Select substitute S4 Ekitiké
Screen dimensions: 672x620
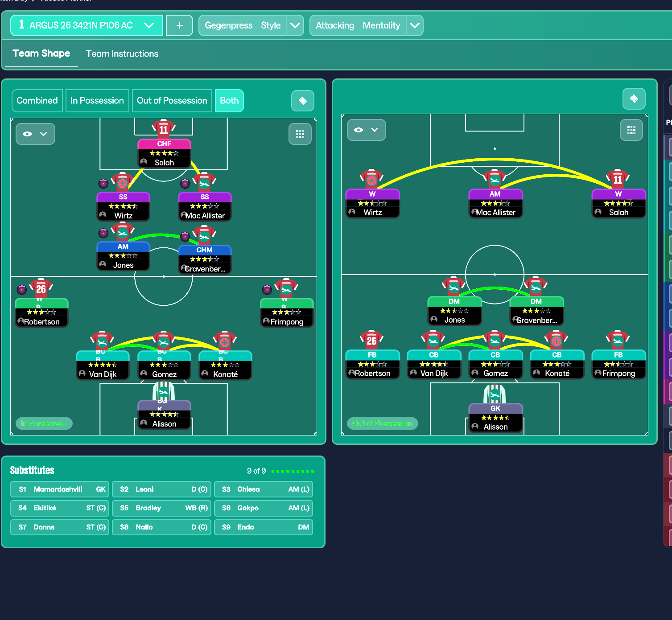pos(60,508)
